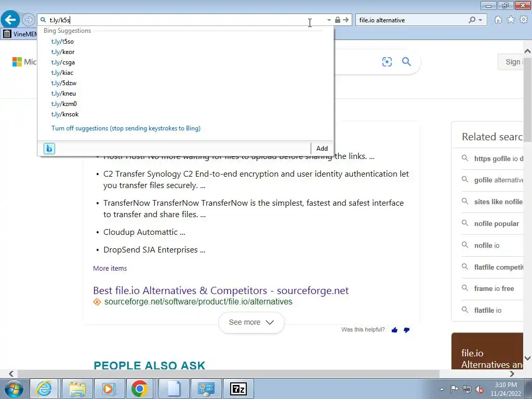Click the file.io alternative search field
532x399 pixels.
pos(412,20)
